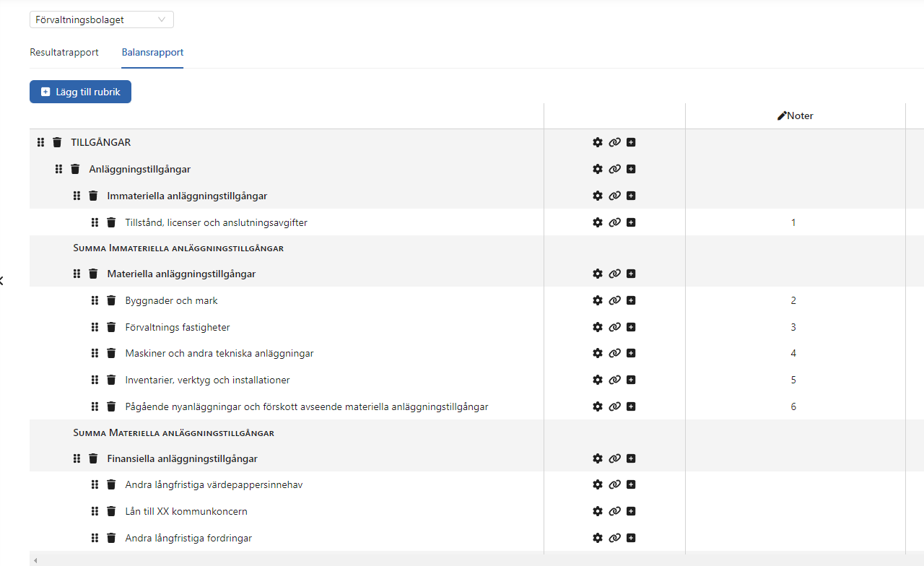Viewport: 924px width, 566px height.
Task: Delete Tillstånd, licenser och anslutningsavgifter row
Action: click(111, 222)
